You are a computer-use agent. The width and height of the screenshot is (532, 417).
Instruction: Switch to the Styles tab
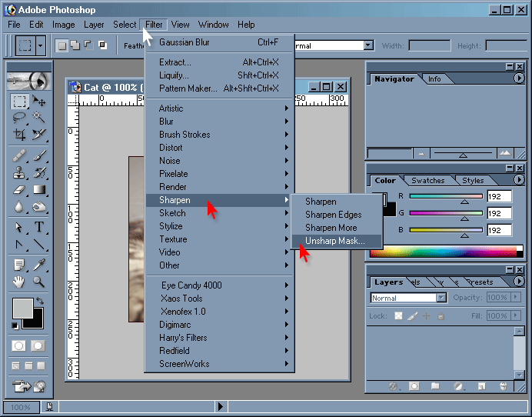point(473,181)
